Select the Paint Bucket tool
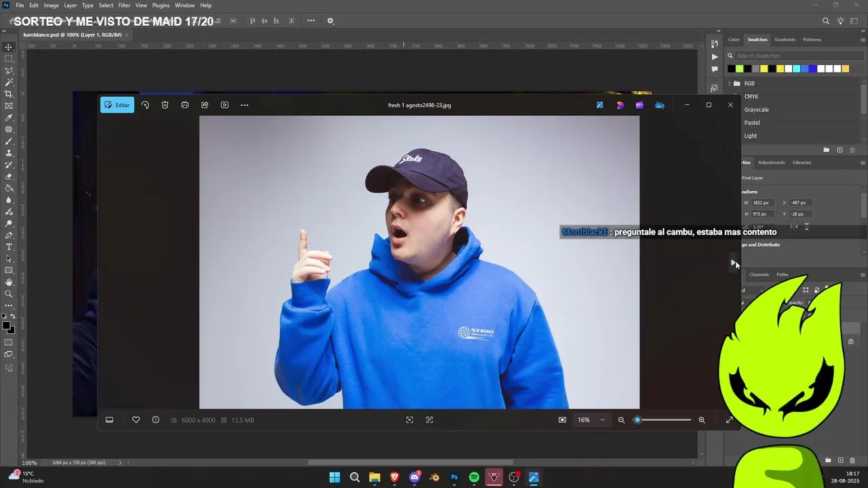Image resolution: width=868 pixels, height=488 pixels. tap(9, 188)
